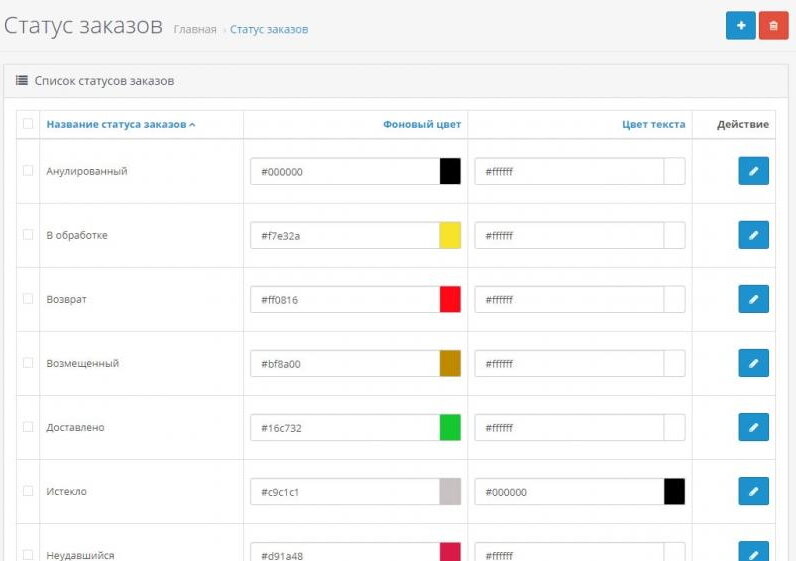This screenshot has width=796, height=561.
Task: Check the Анулированный row checkbox
Action: (28, 171)
